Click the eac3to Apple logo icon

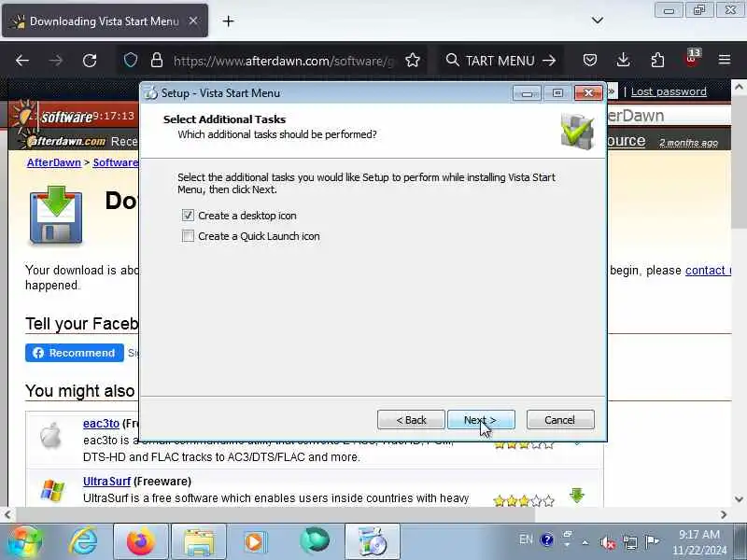click(x=50, y=435)
